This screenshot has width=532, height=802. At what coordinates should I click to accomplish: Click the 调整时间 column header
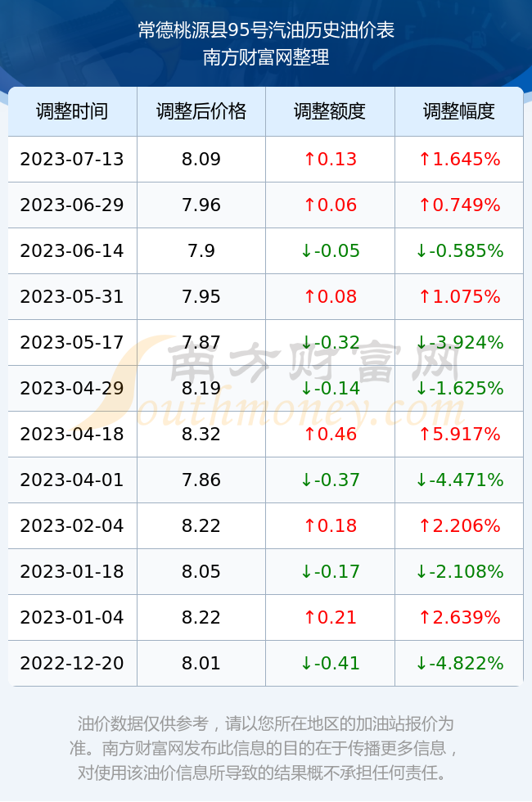(x=72, y=111)
